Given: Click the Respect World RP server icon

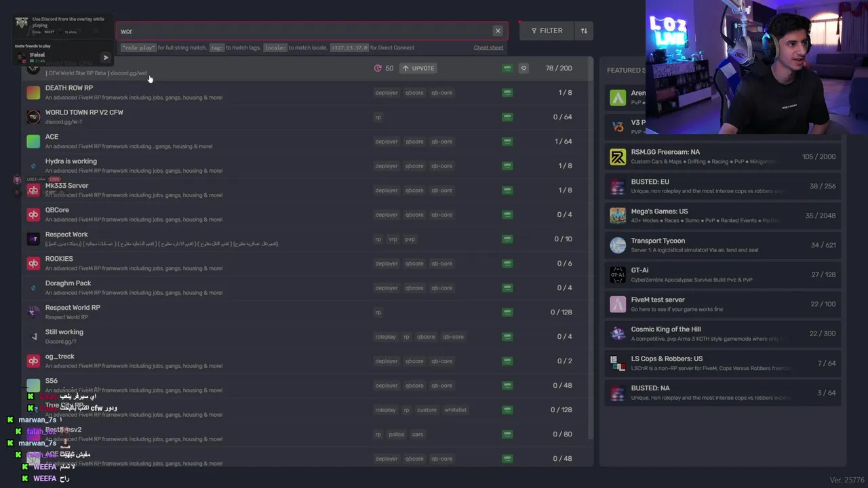Looking at the screenshot, I should [x=33, y=312].
